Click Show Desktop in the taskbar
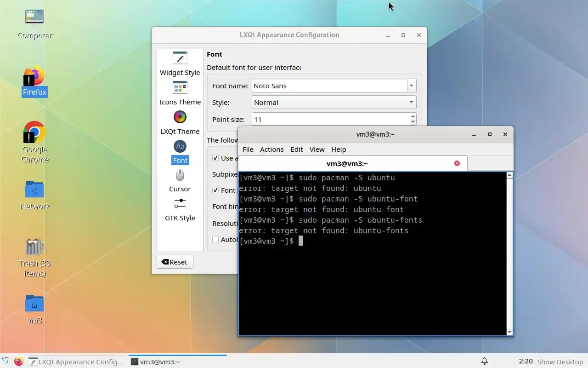This screenshot has height=368, width=588. tap(560, 362)
